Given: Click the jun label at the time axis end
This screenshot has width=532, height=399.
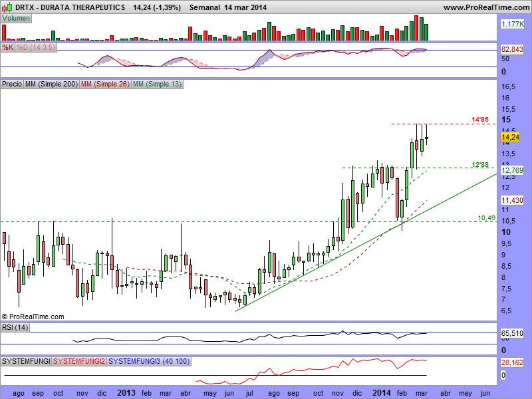Looking at the screenshot, I should [x=485, y=394].
